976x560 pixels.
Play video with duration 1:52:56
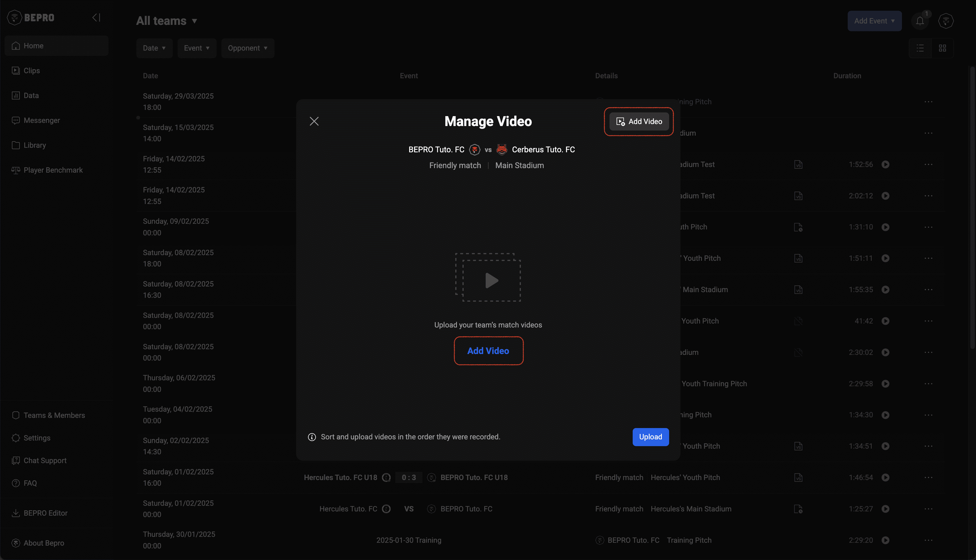pos(885,165)
